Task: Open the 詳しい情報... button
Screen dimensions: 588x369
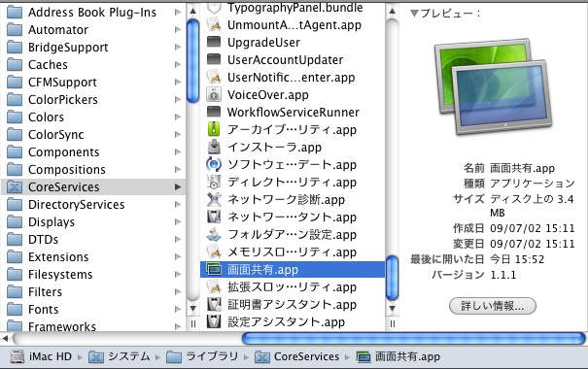Action: click(x=493, y=306)
